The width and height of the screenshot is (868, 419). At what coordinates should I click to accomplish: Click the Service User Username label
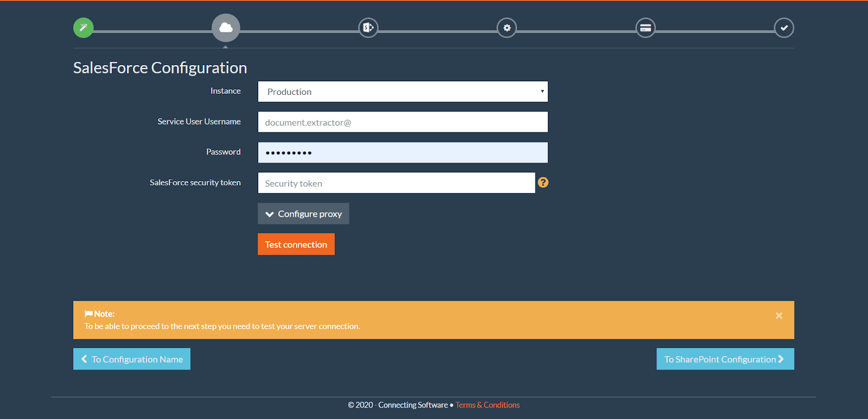click(199, 121)
